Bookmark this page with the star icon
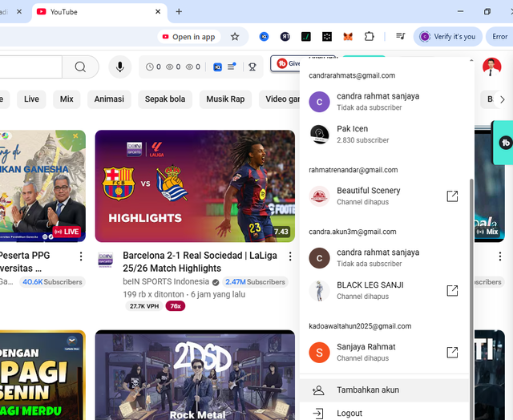 [235, 37]
